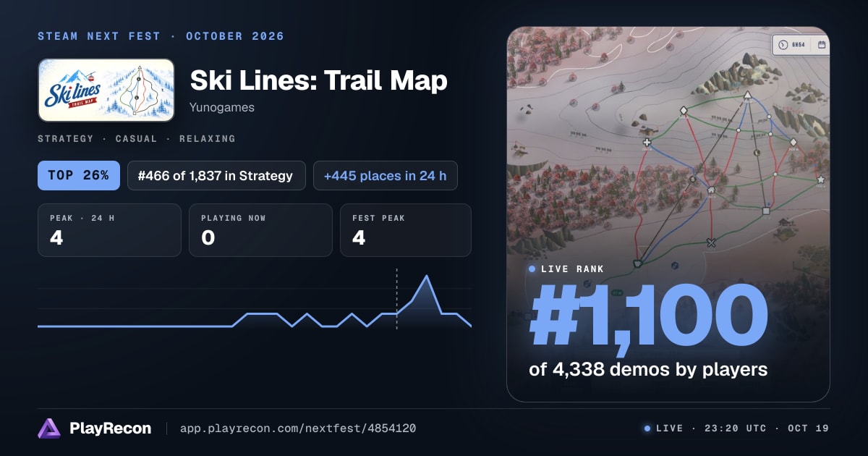This screenshot has height=456, width=868.
Task: Open the Fest Peak stat card
Action: (x=406, y=230)
